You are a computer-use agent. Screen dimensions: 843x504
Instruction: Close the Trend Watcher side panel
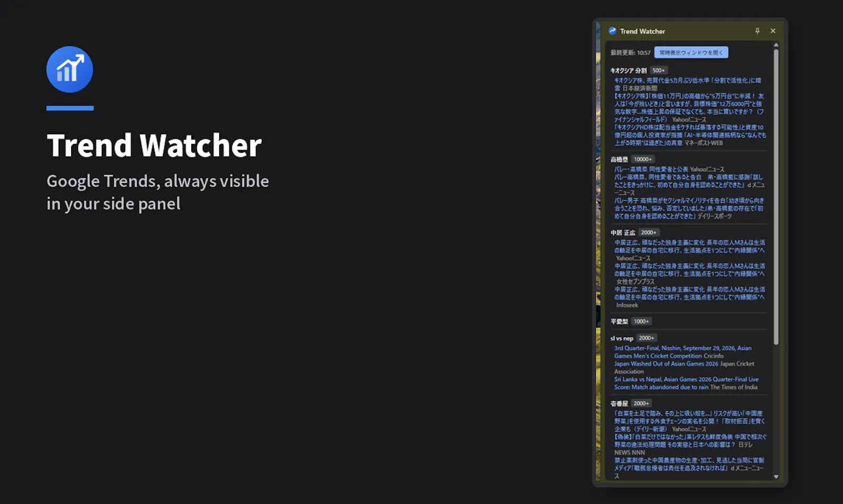point(773,31)
